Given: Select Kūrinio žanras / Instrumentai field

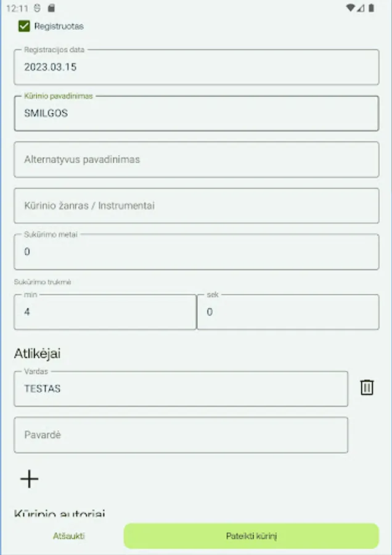Looking at the screenshot, I should click(x=196, y=205).
